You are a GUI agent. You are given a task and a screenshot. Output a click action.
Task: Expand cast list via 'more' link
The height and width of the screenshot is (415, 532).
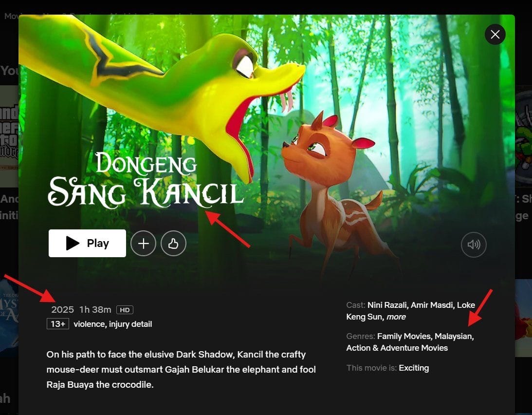(x=396, y=317)
